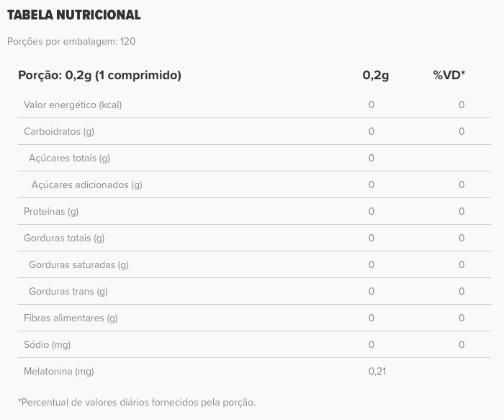Click the Carboidratos (g) row label

coord(59,131)
